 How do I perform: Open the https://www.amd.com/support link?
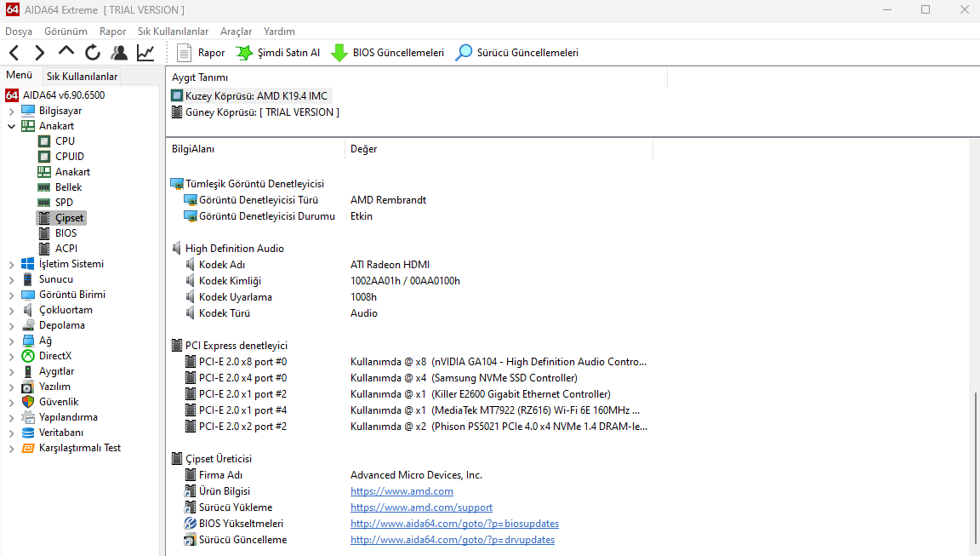[421, 507]
